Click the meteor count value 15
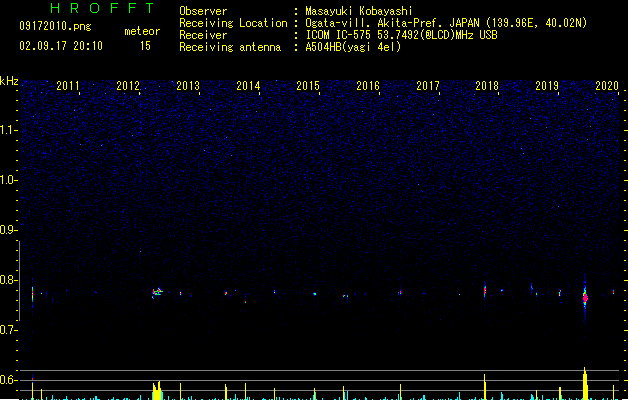Viewport: 629px width, 400px height. (145, 46)
